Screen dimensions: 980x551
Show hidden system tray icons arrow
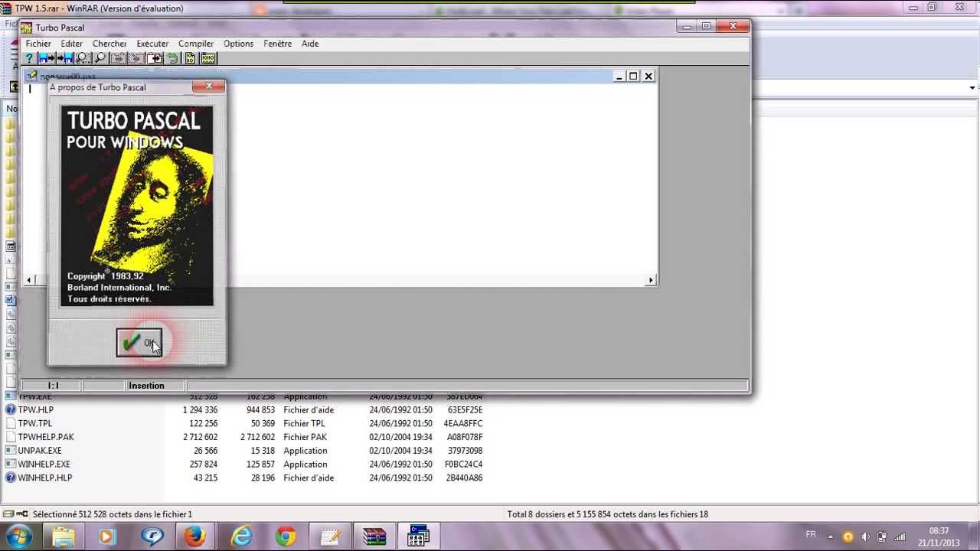(831, 537)
